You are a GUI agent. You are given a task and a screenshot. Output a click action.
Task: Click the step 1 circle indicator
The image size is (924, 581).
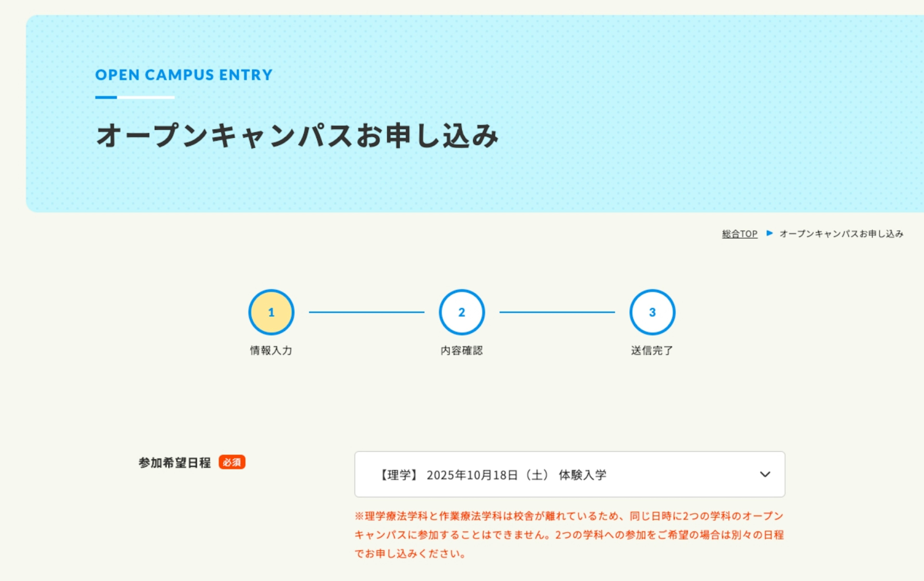(x=271, y=312)
